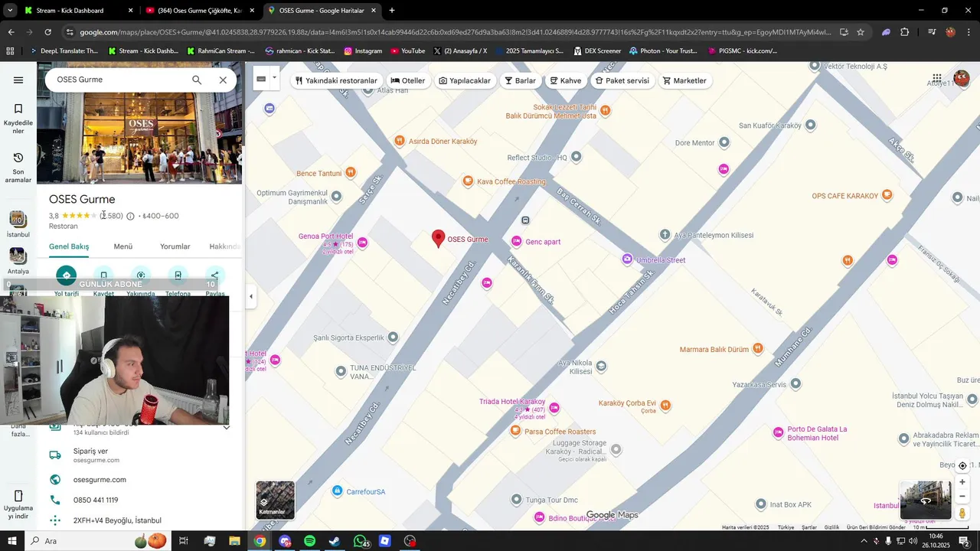Filter by Barlar chip
This screenshot has width=980, height=551.
coord(520,80)
